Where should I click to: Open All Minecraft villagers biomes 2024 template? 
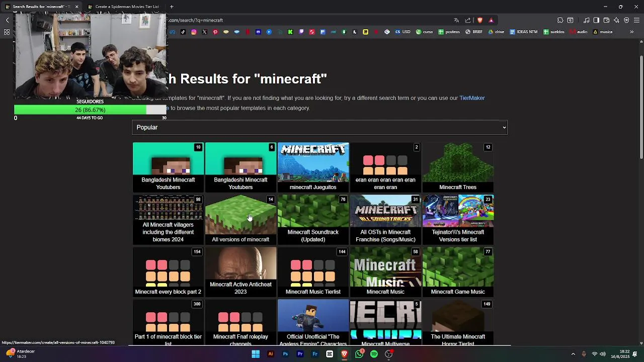168,219
